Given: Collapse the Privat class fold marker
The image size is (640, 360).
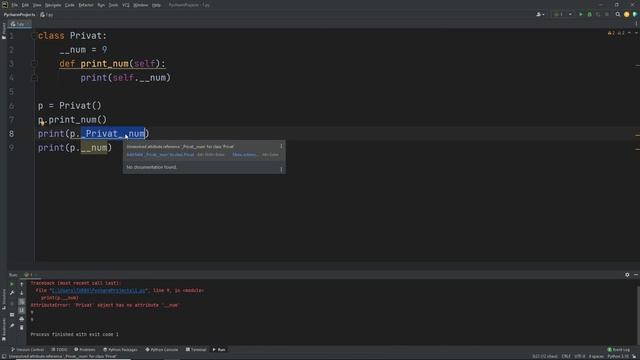Looking at the screenshot, I should pos(34,36).
